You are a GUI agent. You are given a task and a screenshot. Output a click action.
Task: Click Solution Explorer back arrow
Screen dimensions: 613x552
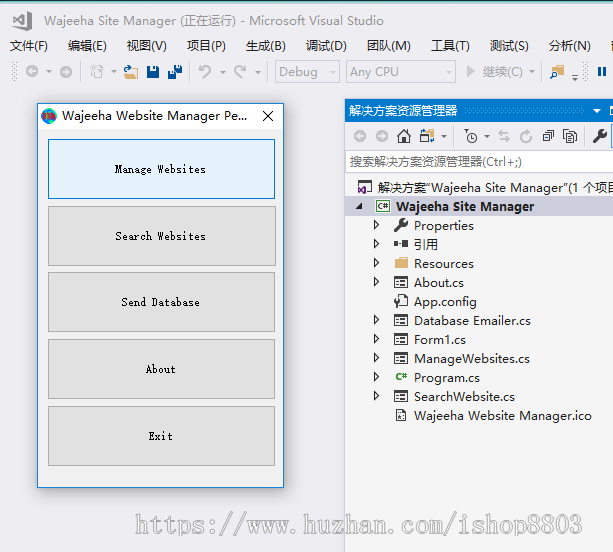(360, 136)
